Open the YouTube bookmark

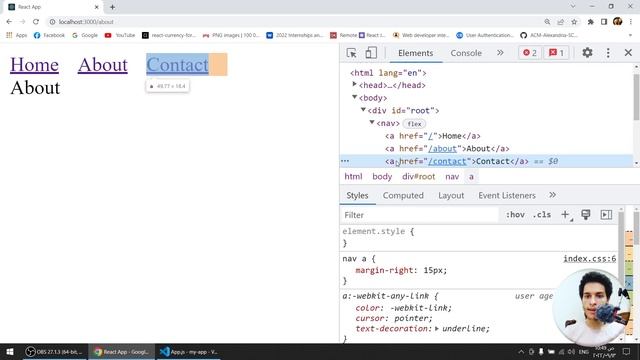coord(120,35)
